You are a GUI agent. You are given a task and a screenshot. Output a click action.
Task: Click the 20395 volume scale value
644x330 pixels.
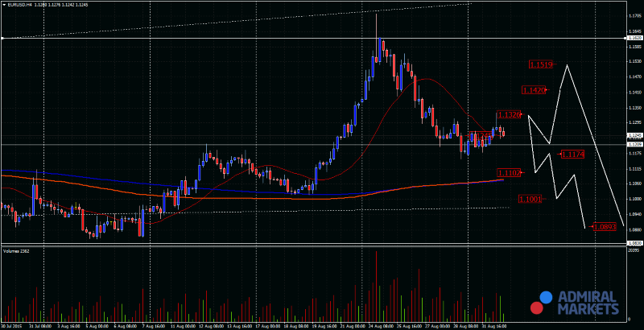pyautogui.click(x=634, y=252)
